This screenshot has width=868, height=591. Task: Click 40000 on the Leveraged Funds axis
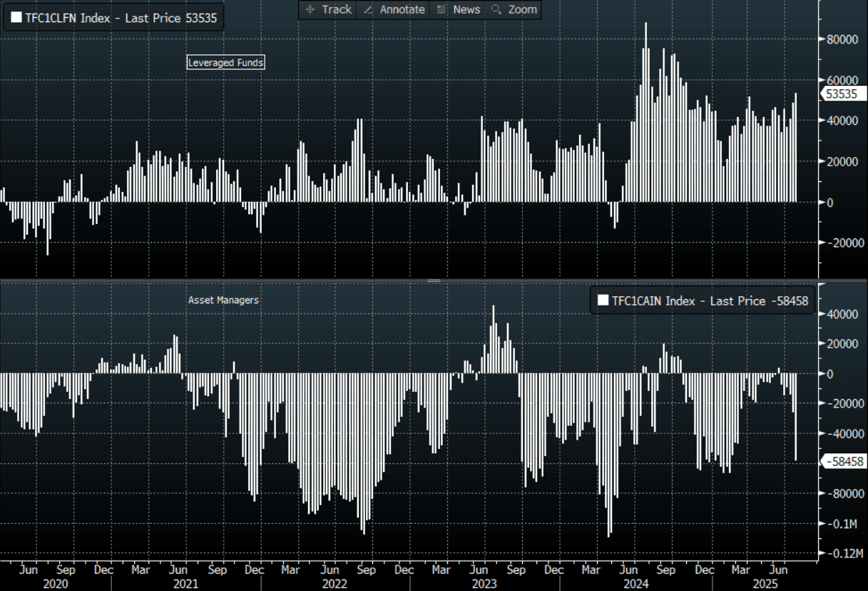(842, 121)
